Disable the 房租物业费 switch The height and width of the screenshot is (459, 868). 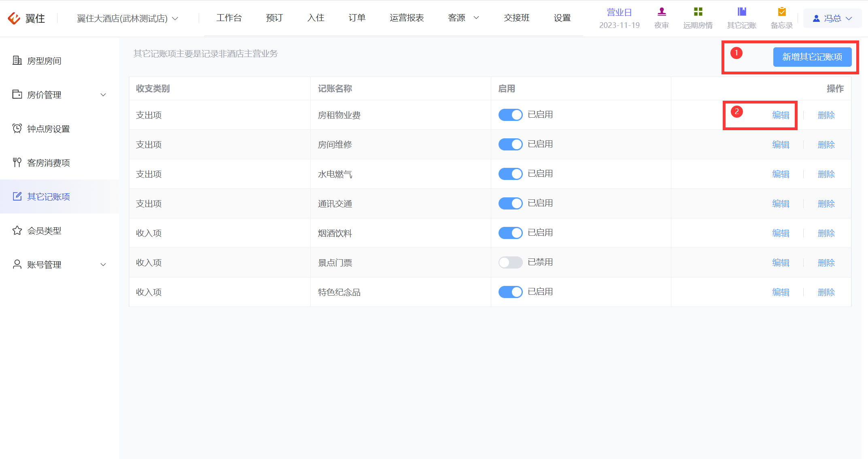(x=510, y=115)
